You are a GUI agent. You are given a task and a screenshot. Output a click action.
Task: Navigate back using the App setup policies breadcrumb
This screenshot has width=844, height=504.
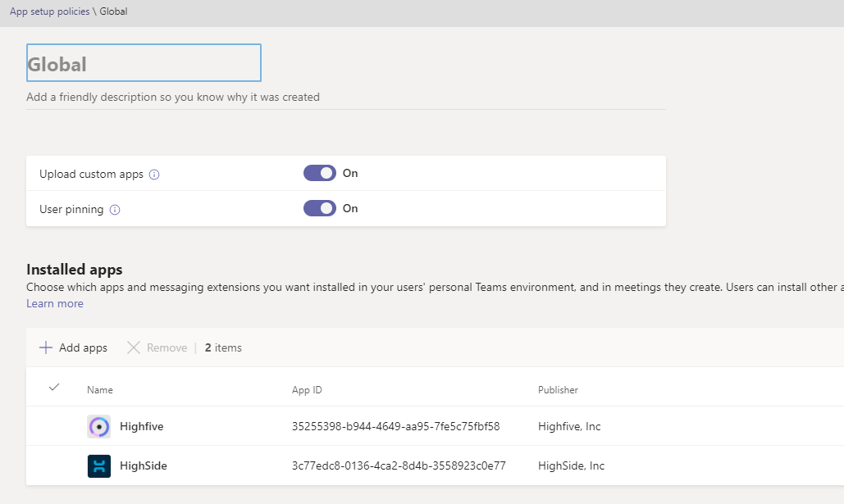pyautogui.click(x=49, y=11)
